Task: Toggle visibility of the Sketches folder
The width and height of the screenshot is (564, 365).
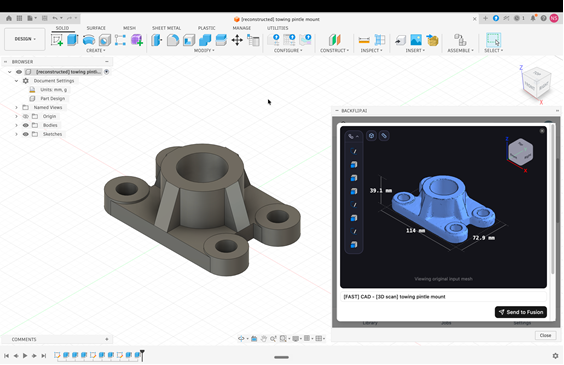Action: (26, 134)
